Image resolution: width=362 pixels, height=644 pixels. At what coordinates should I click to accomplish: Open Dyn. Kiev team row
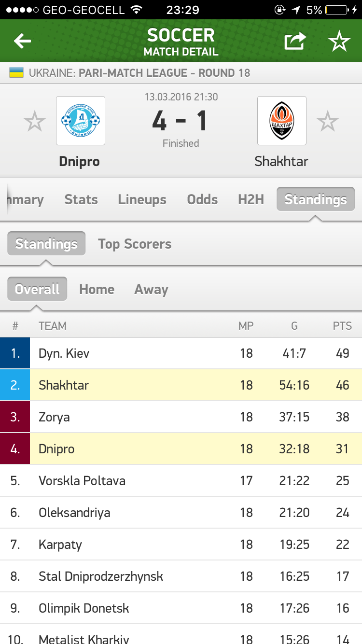click(181, 353)
